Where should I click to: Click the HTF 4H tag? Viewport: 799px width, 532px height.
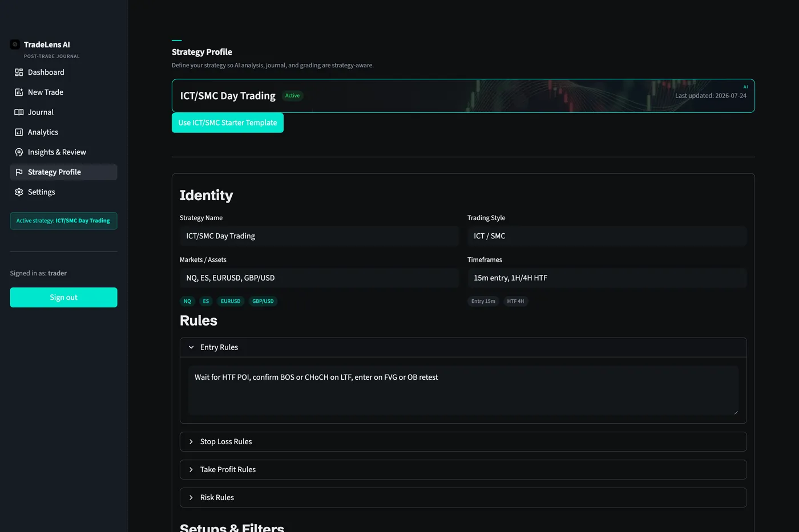click(x=515, y=301)
